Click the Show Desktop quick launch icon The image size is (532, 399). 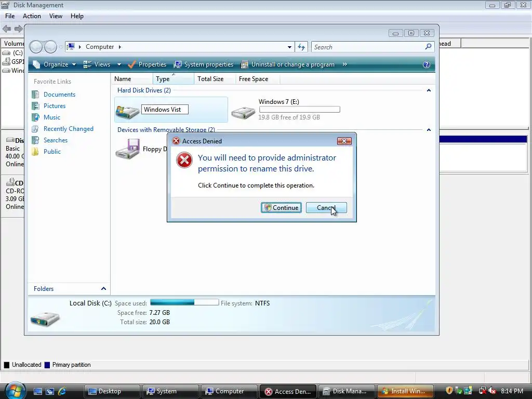click(x=37, y=391)
